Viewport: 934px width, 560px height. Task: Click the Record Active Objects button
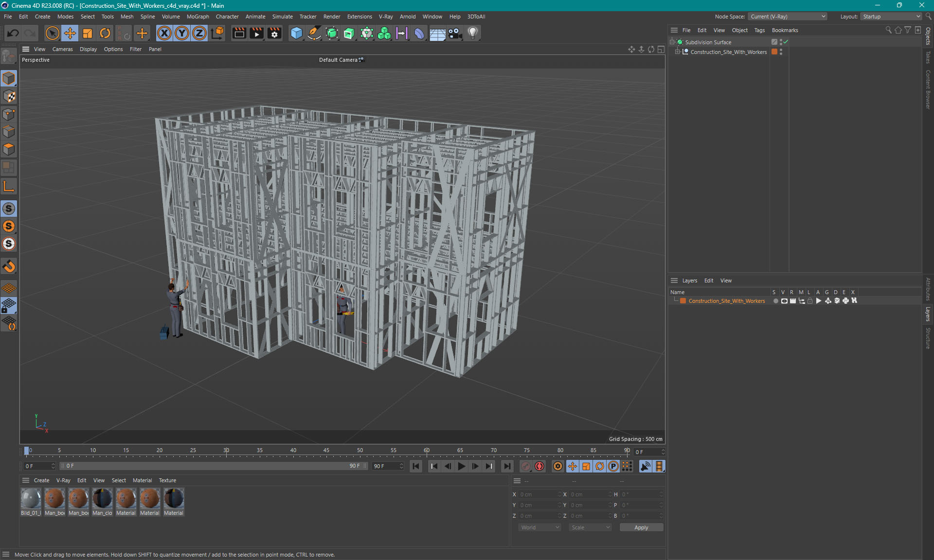point(526,466)
